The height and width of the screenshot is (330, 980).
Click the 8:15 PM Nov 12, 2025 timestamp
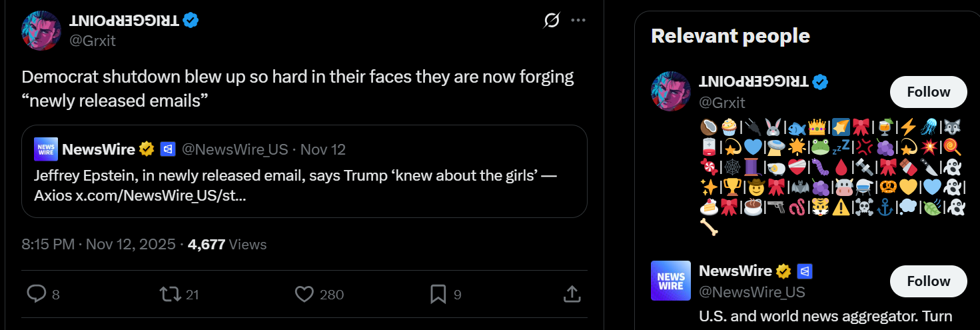99,245
